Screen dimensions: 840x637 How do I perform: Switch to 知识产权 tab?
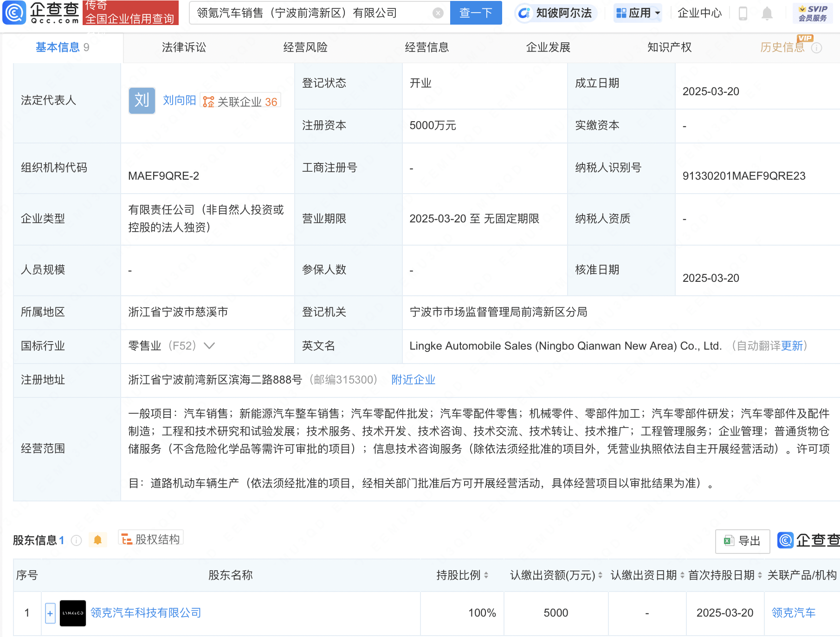pyautogui.click(x=669, y=47)
